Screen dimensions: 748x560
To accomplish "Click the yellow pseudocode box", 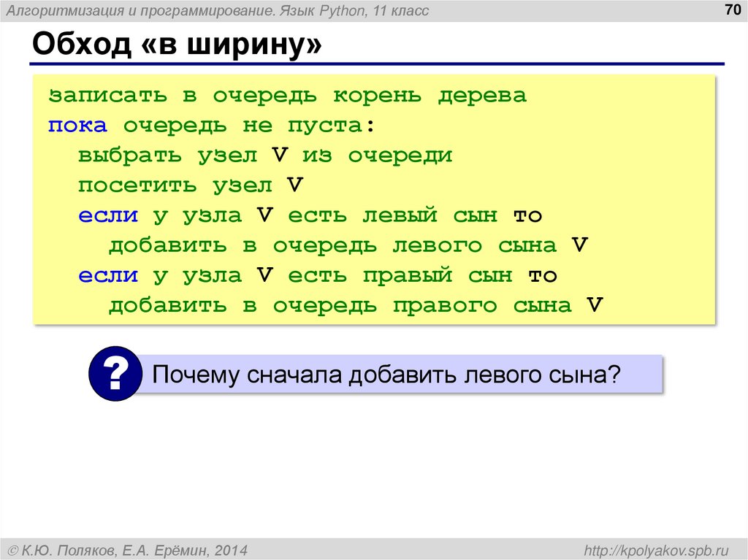I will click(374, 197).
